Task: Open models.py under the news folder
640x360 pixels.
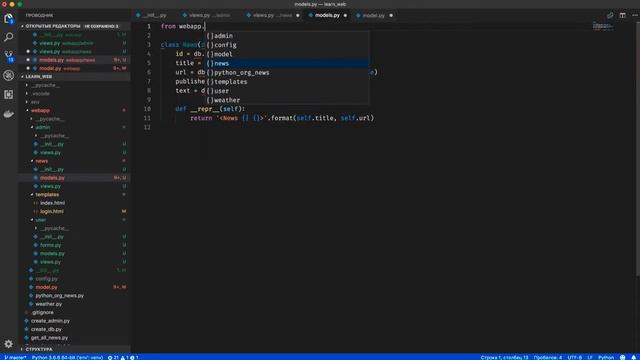Action: pos(75,178)
